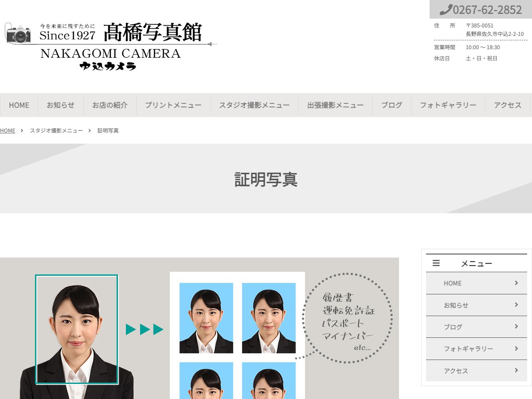Image resolution: width=532 pixels, height=399 pixels.
Task: Click the postal code 〒385-0051
Action: point(479,25)
